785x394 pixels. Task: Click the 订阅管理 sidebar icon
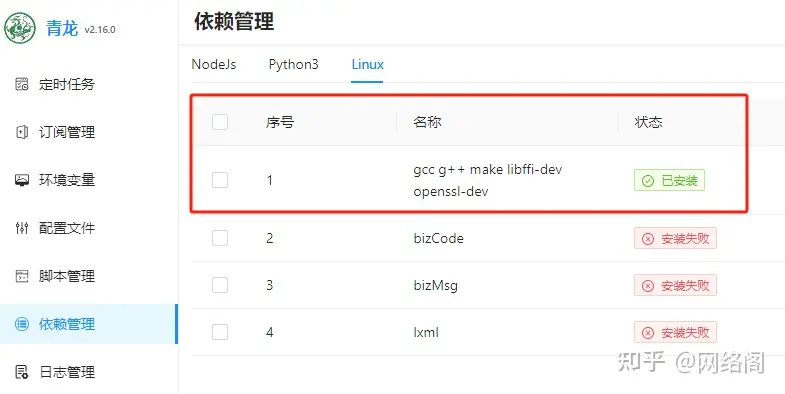click(22, 132)
